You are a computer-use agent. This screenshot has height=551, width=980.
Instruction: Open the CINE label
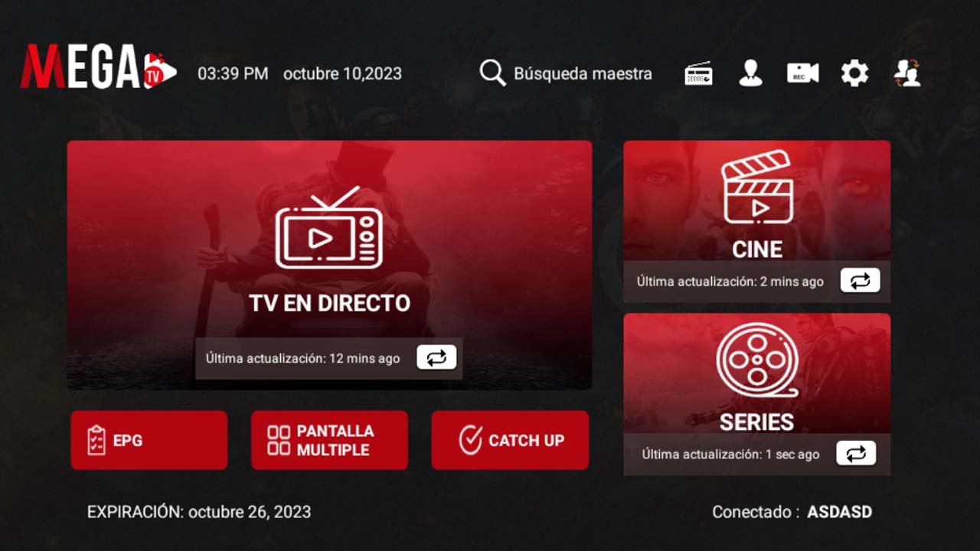tap(757, 249)
